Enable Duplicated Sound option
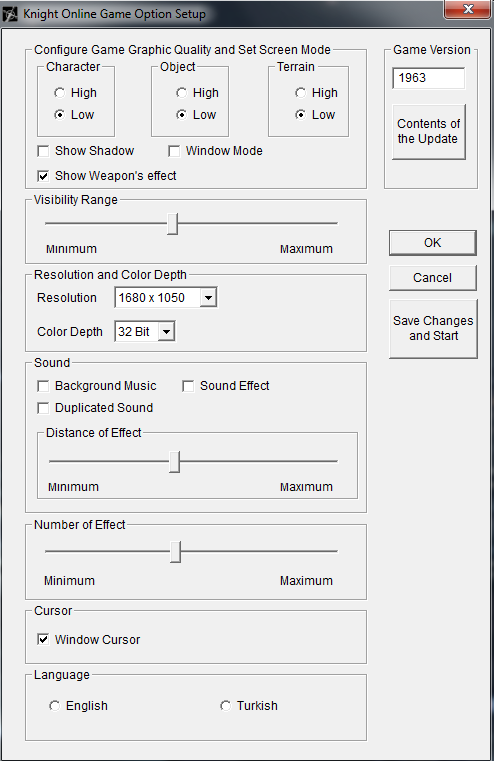 pyautogui.click(x=43, y=408)
